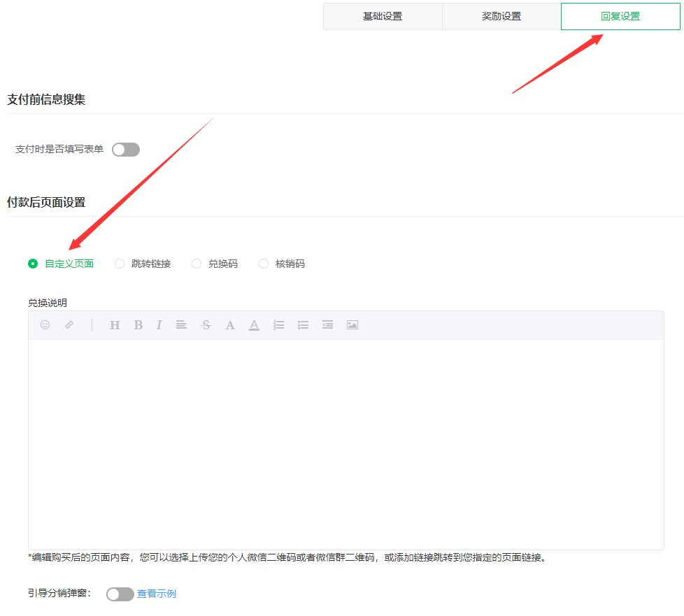Insert an emoji in the editor
The image size is (684, 616).
point(45,324)
